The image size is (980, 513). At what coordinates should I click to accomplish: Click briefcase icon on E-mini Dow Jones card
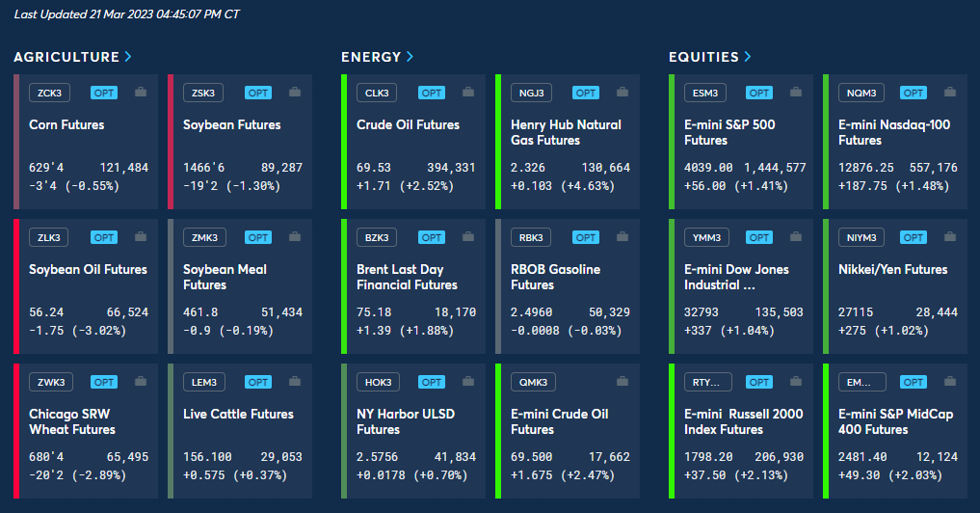point(796,236)
